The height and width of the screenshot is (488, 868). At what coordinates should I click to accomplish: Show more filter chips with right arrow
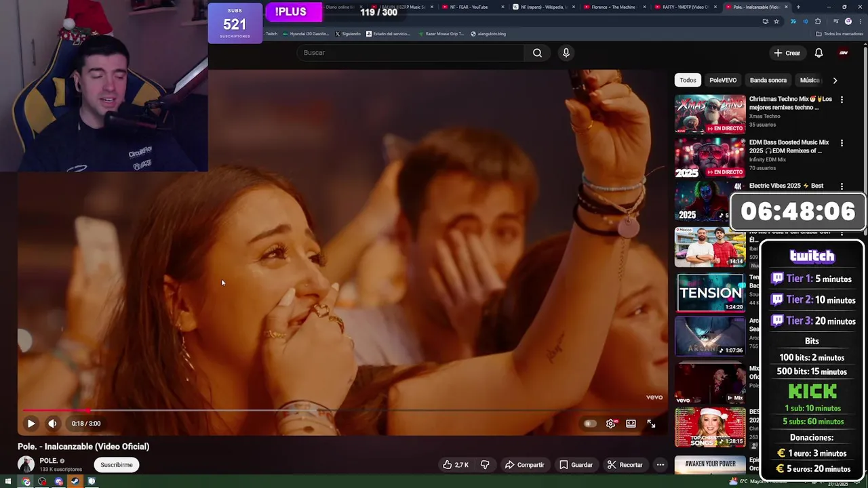pos(835,80)
